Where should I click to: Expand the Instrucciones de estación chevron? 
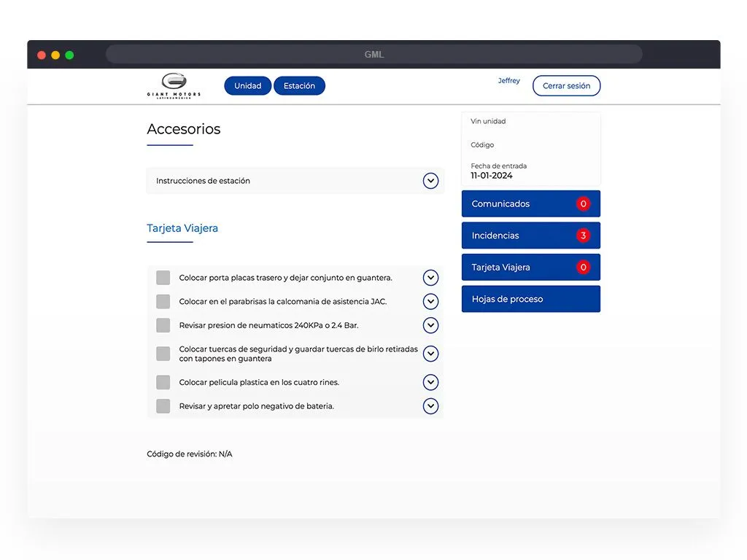[x=430, y=181]
